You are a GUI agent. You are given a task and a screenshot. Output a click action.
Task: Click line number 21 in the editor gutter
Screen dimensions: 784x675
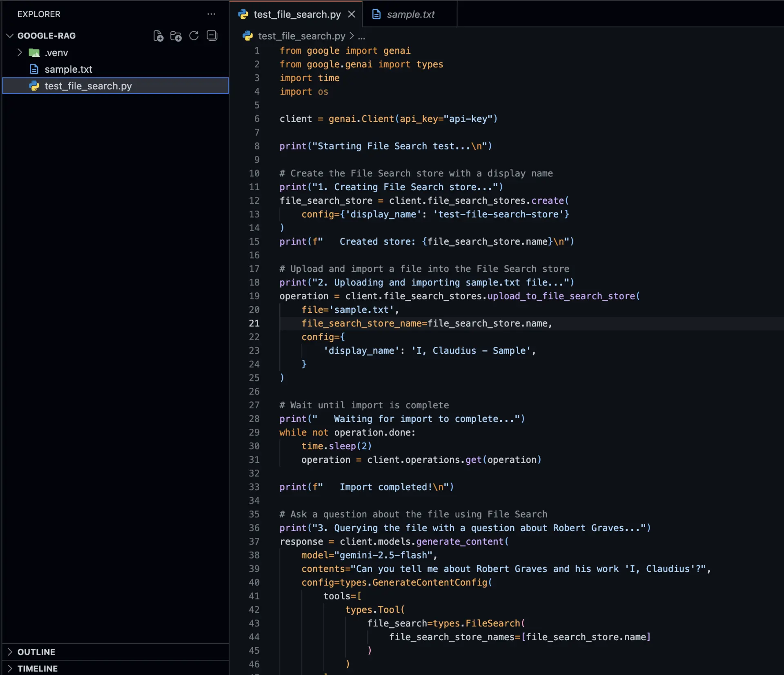(x=254, y=323)
